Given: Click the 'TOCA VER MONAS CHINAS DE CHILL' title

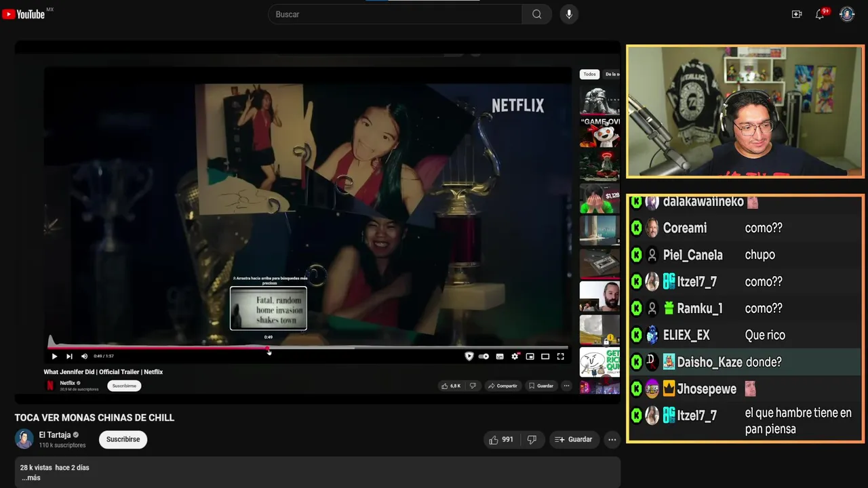Looking at the screenshot, I should [94, 418].
